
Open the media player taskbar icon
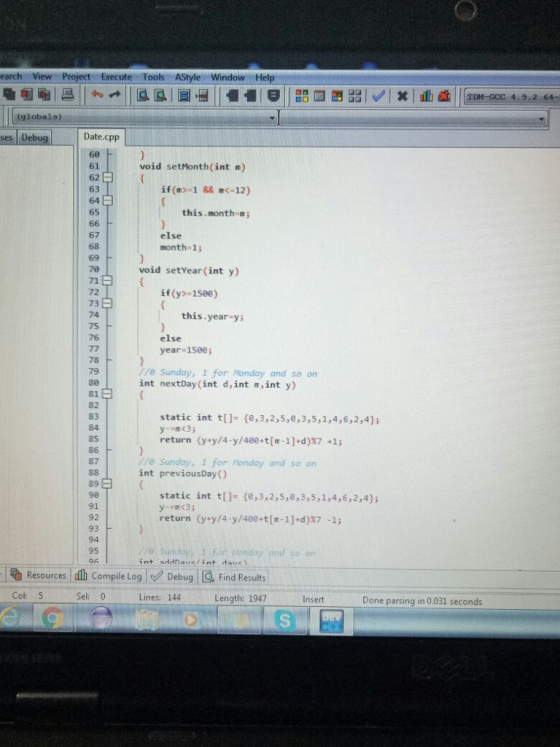191,620
